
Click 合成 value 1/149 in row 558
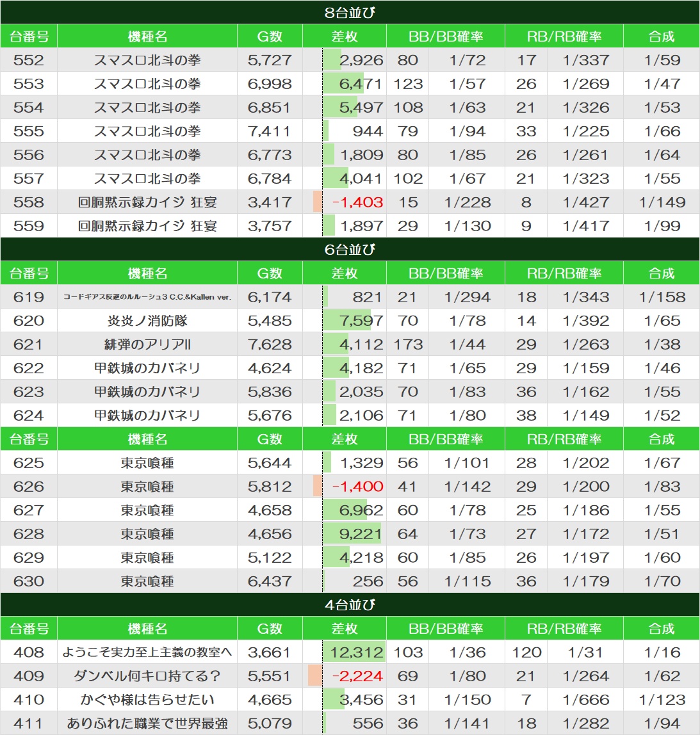[662, 202]
